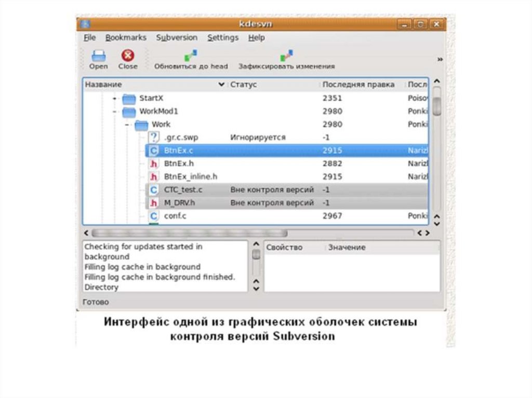Click the Open toolbar icon
This screenshot has width=532, height=398.
(x=98, y=56)
